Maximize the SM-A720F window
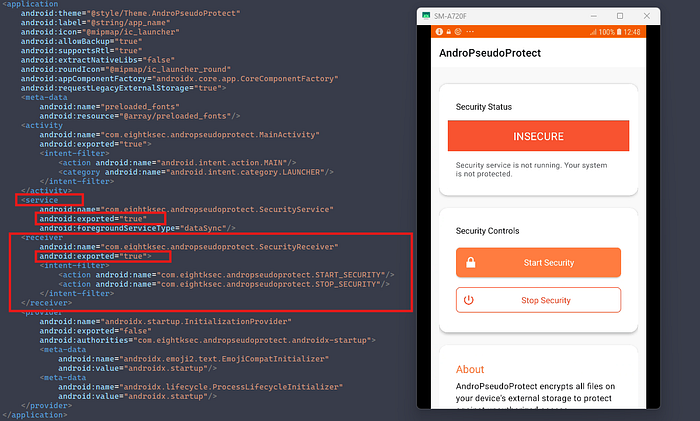This screenshot has width=700, height=421. coord(620,16)
